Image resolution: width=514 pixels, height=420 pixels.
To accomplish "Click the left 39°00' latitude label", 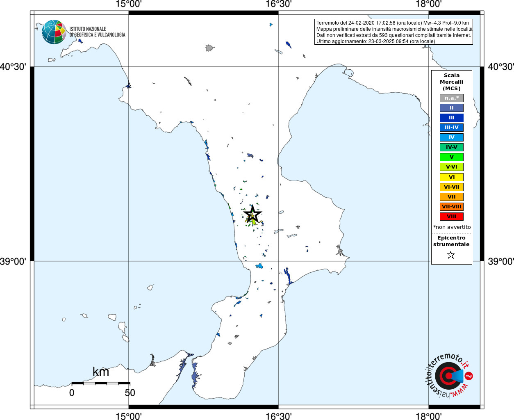I will point(13,261).
